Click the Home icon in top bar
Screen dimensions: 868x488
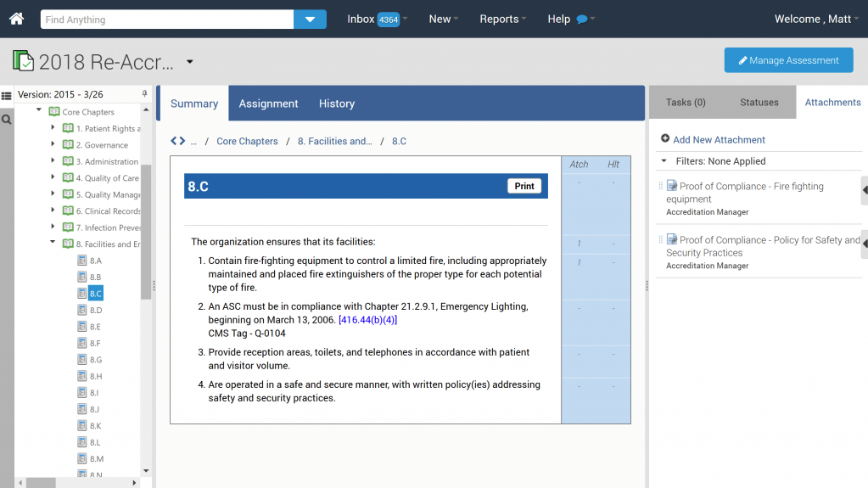17,19
